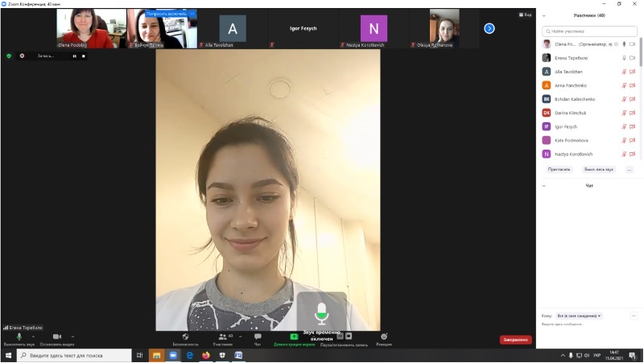The width and height of the screenshot is (644, 363).
Task: Start screen sharing with green button
Action: (x=294, y=339)
